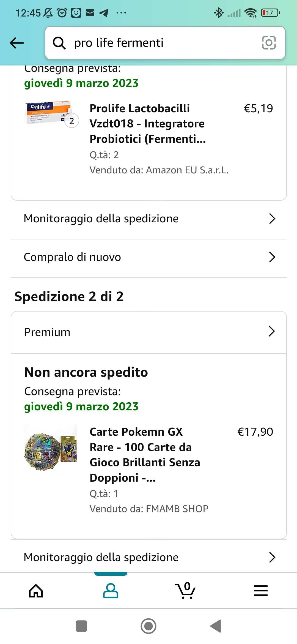
Task: Open the hamburger menu tab
Action: click(x=261, y=591)
